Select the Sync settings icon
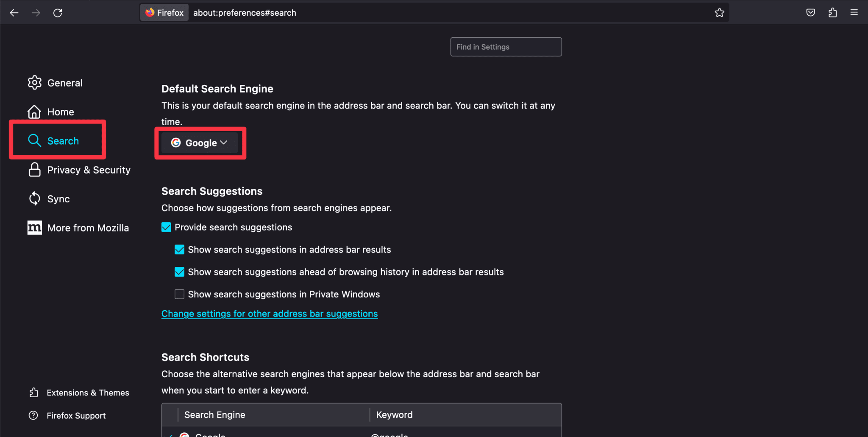The image size is (868, 437). click(x=34, y=198)
